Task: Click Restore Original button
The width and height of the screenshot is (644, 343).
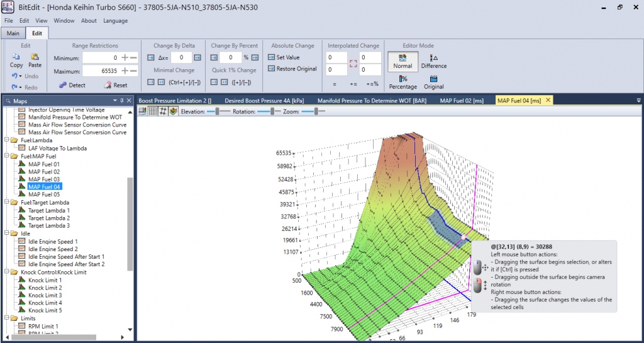Action: click(292, 69)
